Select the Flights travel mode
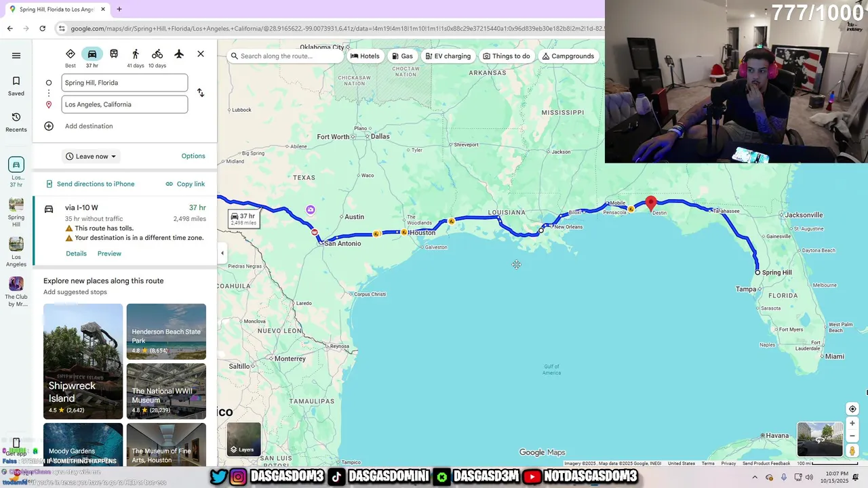 pos(179,54)
